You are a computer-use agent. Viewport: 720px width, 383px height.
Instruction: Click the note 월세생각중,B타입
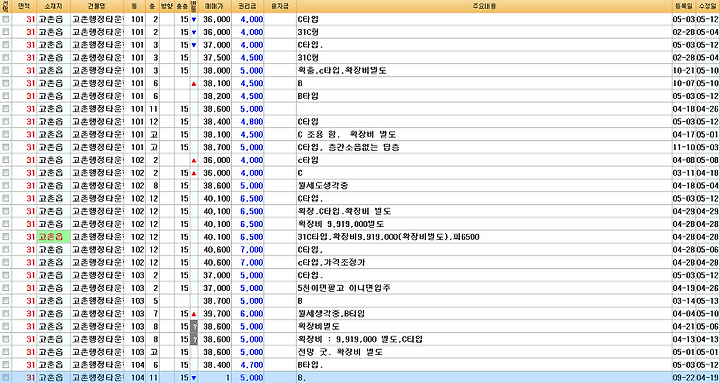pos(332,314)
